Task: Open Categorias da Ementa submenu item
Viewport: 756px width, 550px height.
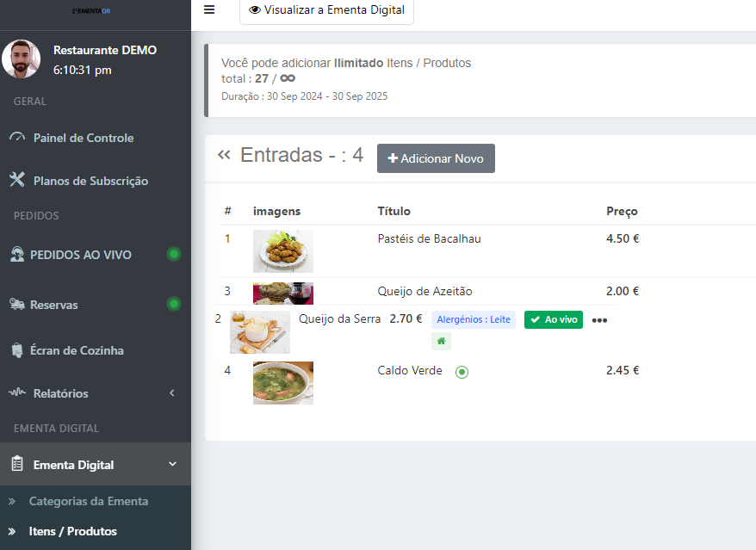Action: (x=88, y=501)
